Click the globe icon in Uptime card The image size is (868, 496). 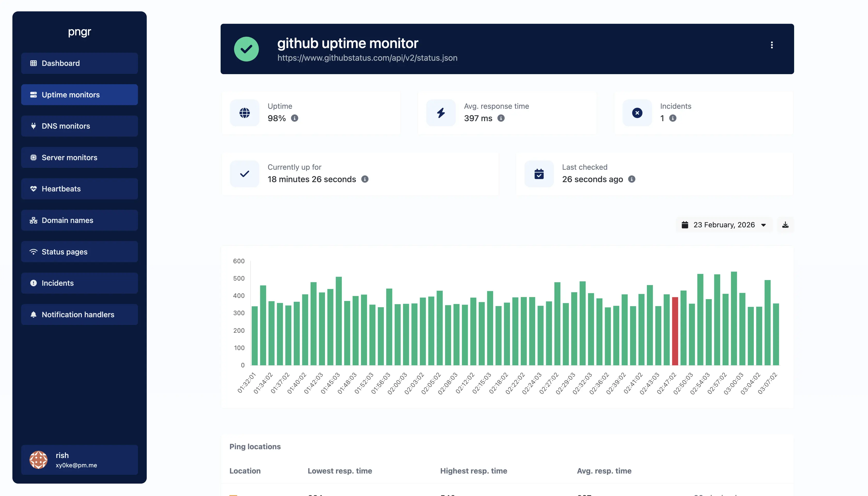245,113
